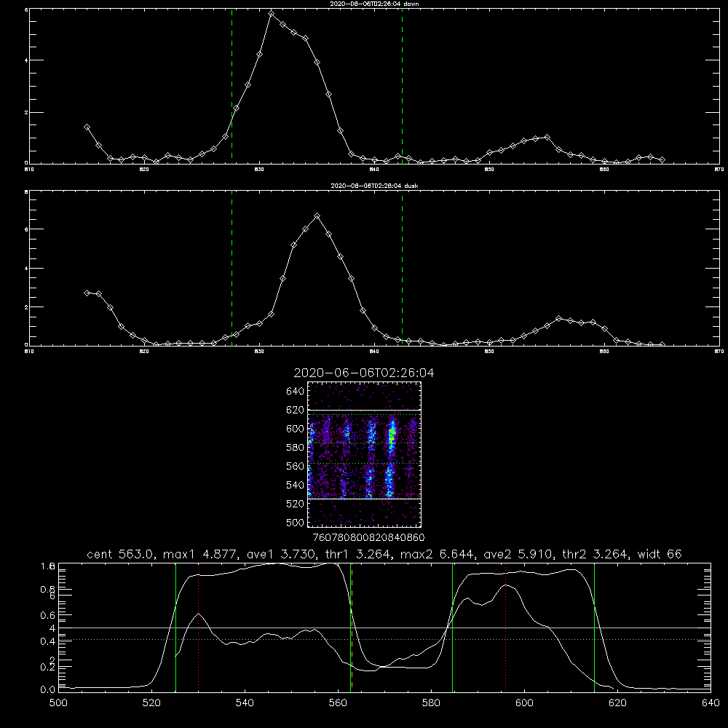This screenshot has width=728, height=728.
Task: Click the brightest yellow-green spot in heatmap
Action: (392, 434)
